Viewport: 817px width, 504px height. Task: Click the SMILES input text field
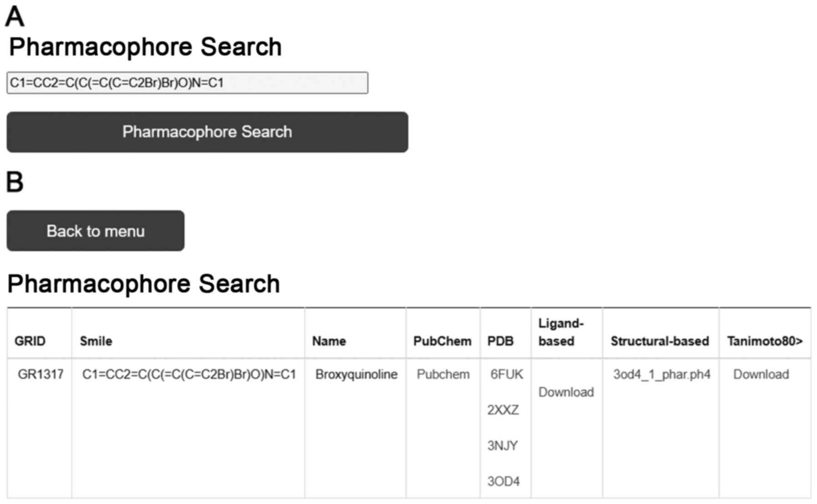(x=187, y=83)
